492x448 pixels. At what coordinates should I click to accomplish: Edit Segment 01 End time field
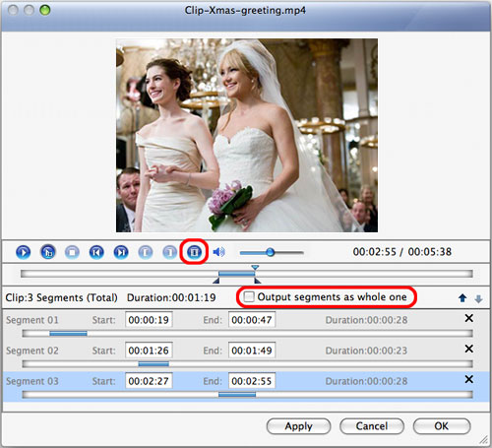[x=252, y=320]
